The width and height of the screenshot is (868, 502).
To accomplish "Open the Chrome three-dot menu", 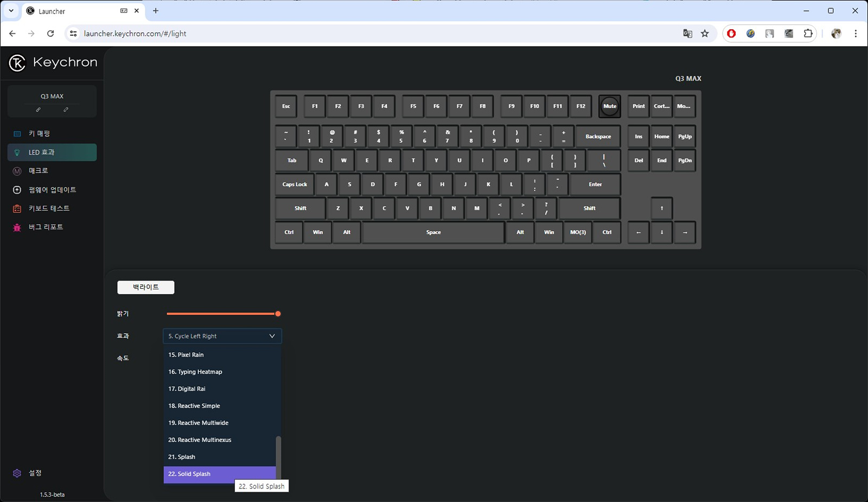I will (856, 34).
